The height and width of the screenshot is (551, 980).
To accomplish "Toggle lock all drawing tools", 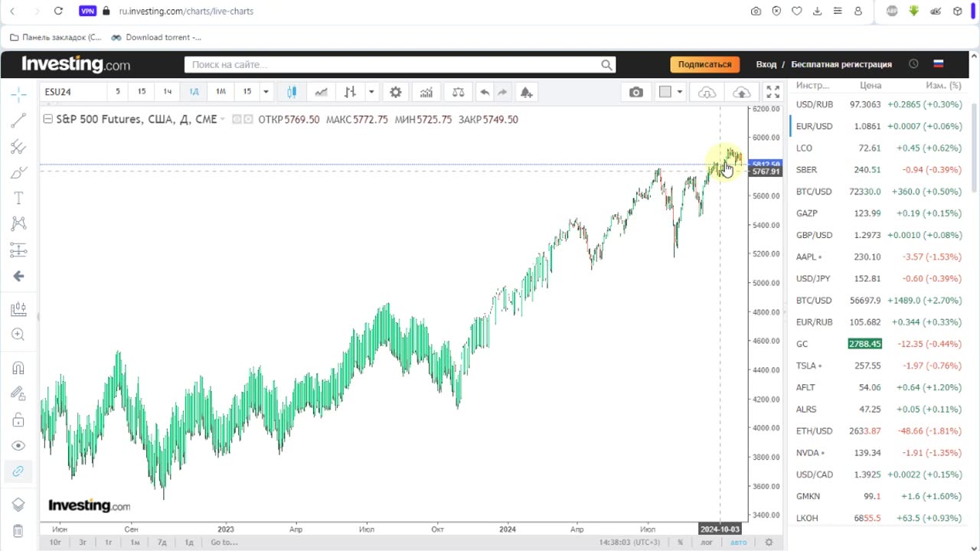I will click(x=18, y=419).
